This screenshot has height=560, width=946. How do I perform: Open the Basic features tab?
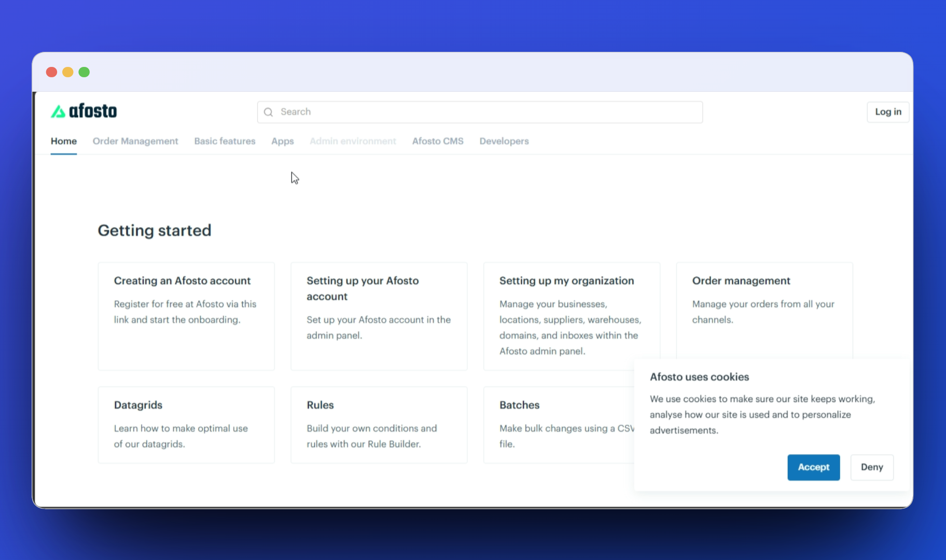(225, 141)
